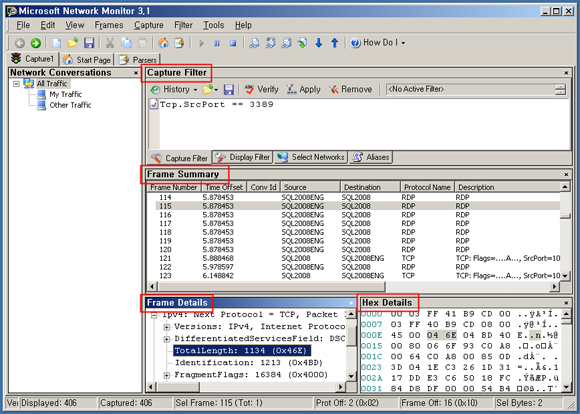Select Other Traffic in conversations tree

[x=70, y=105]
